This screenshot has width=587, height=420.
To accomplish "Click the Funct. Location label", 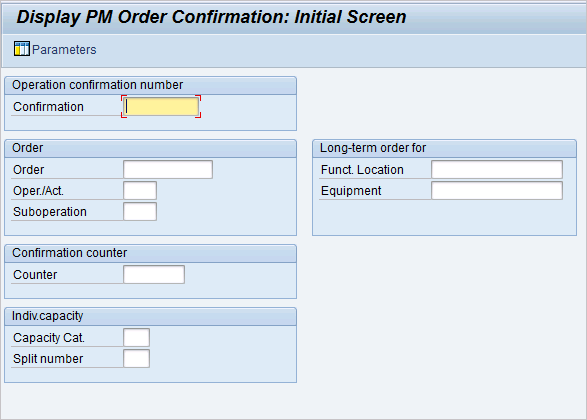I will point(362,170).
